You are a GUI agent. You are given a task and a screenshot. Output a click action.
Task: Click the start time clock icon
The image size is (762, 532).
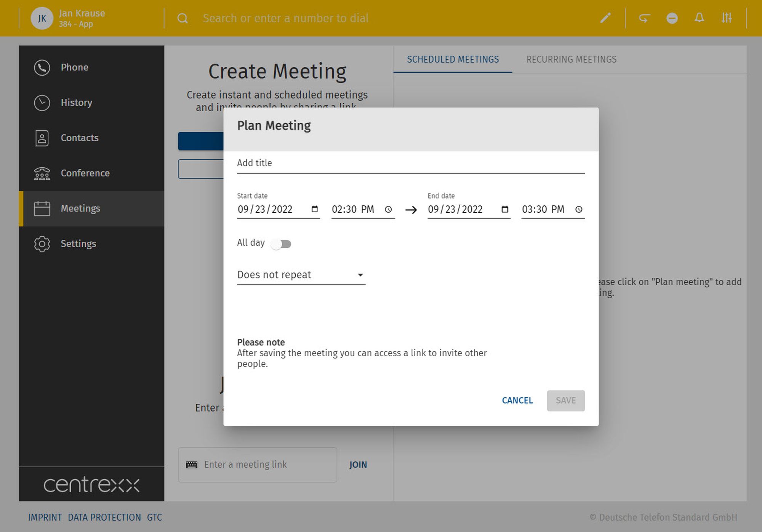388,209
